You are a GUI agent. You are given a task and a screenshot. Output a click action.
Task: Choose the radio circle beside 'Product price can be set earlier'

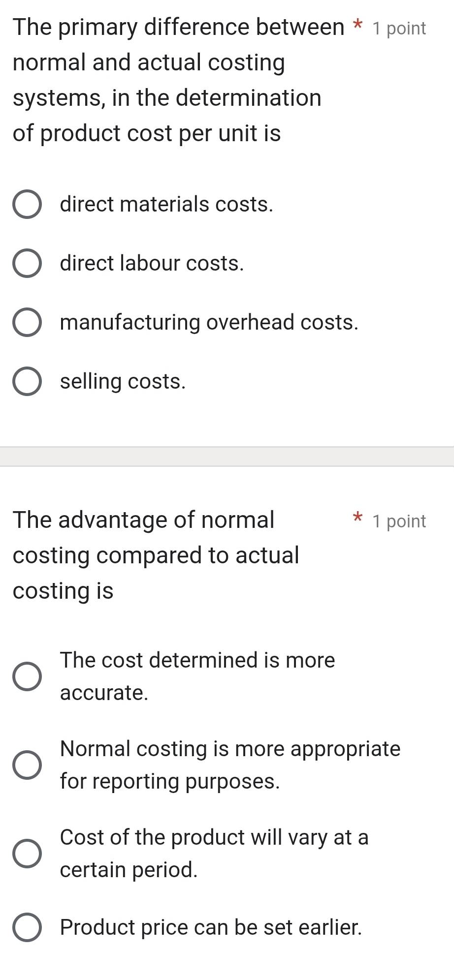pyautogui.click(x=27, y=927)
